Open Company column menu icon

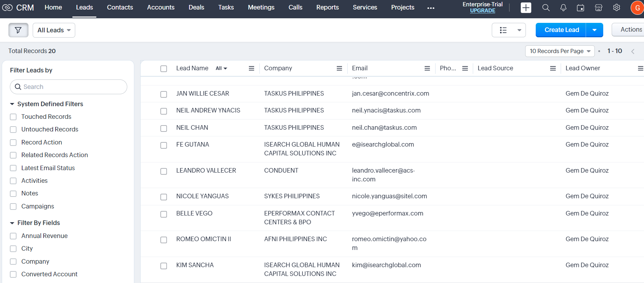pos(339,68)
